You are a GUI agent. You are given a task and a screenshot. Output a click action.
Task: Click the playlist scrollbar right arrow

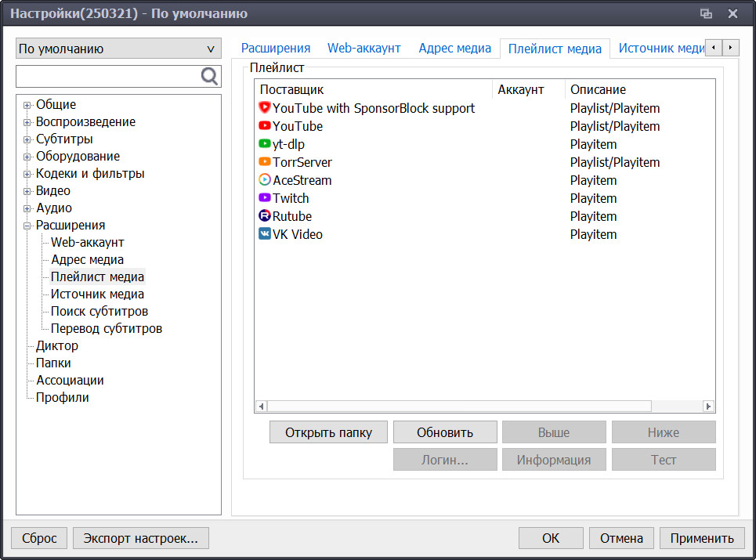click(x=708, y=406)
